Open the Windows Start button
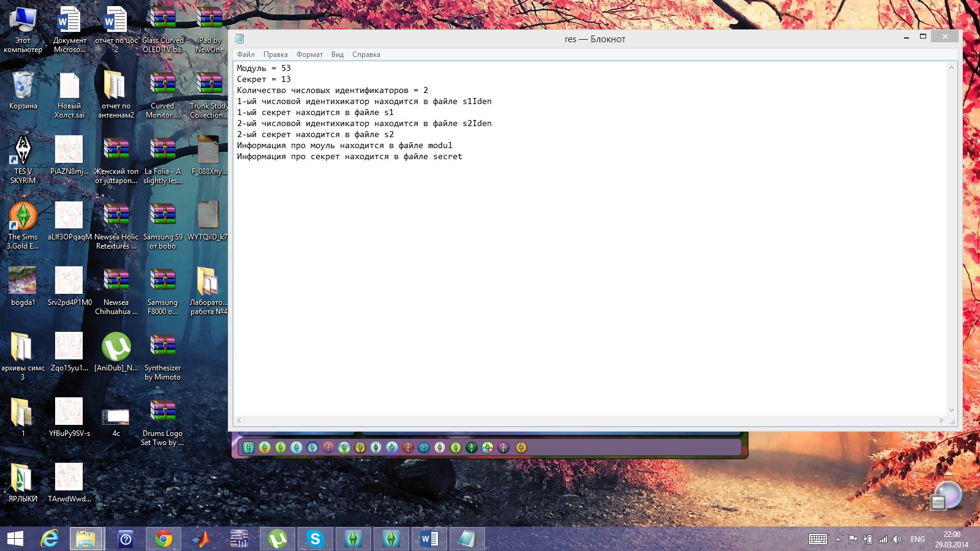Image resolution: width=980 pixels, height=551 pixels. (x=15, y=539)
